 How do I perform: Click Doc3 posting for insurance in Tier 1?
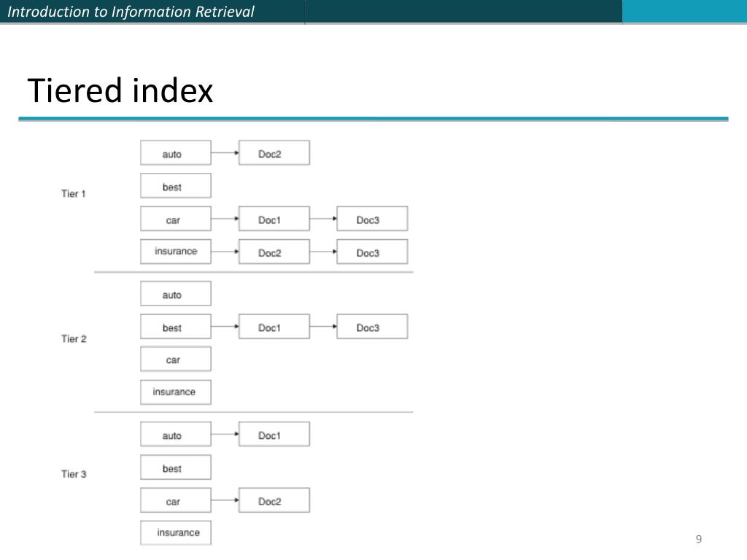(373, 252)
